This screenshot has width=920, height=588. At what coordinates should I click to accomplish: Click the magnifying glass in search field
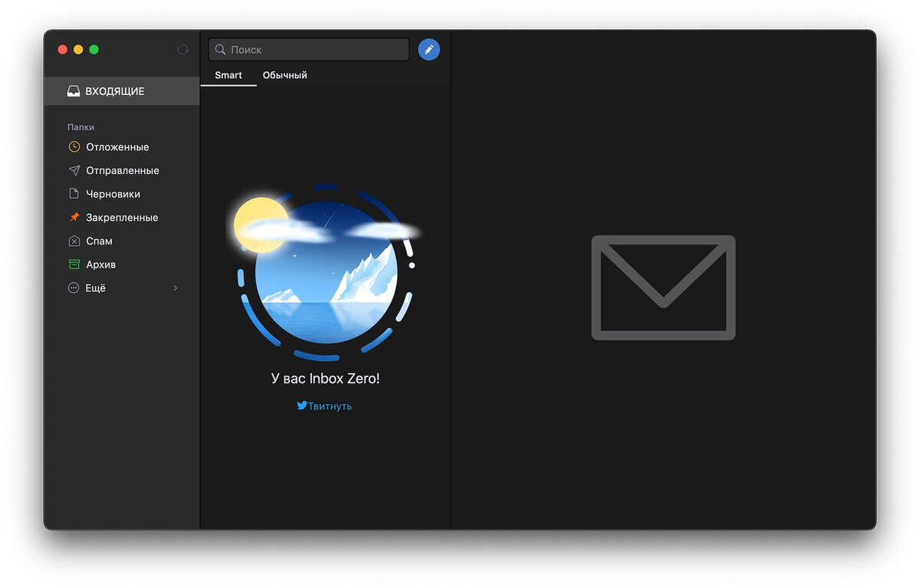click(220, 49)
